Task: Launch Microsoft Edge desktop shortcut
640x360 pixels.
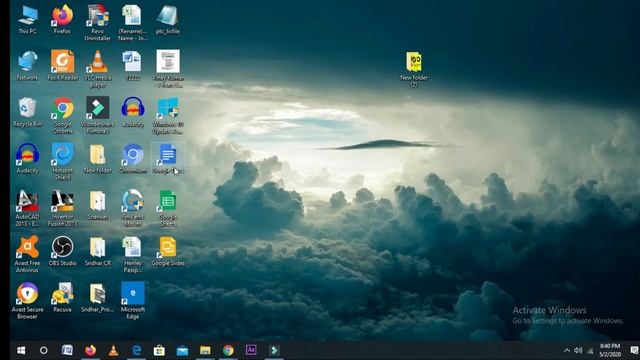Action: 132,301
